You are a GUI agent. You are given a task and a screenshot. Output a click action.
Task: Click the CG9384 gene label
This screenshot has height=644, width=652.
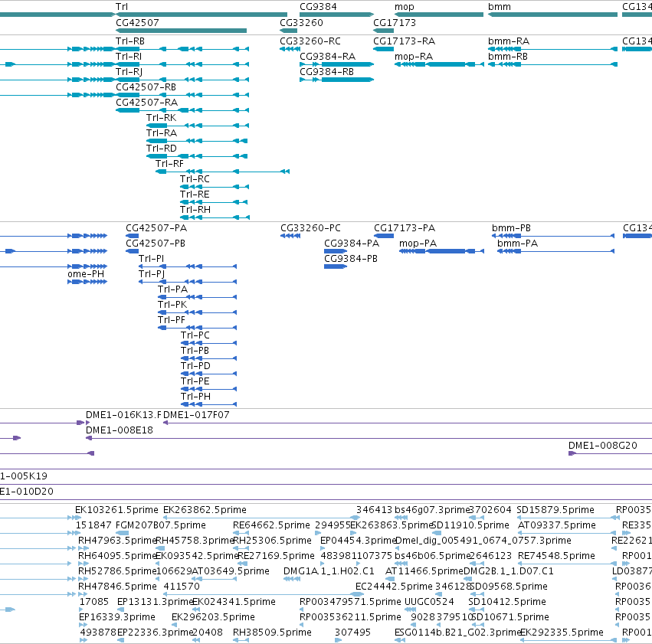coord(318,7)
